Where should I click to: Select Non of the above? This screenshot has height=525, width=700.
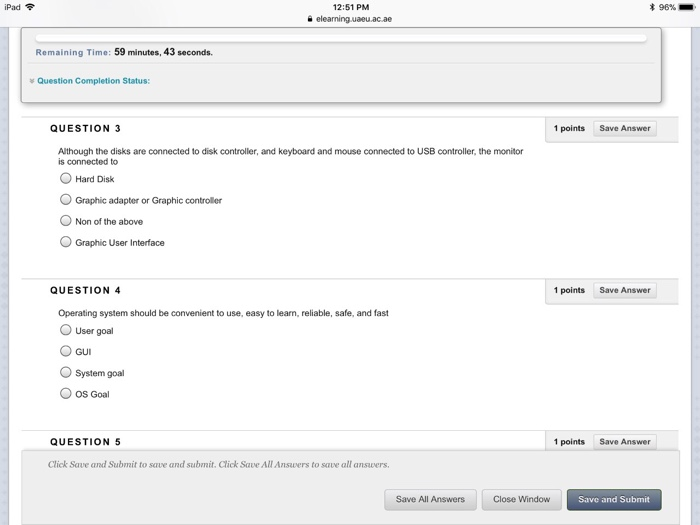[66, 221]
